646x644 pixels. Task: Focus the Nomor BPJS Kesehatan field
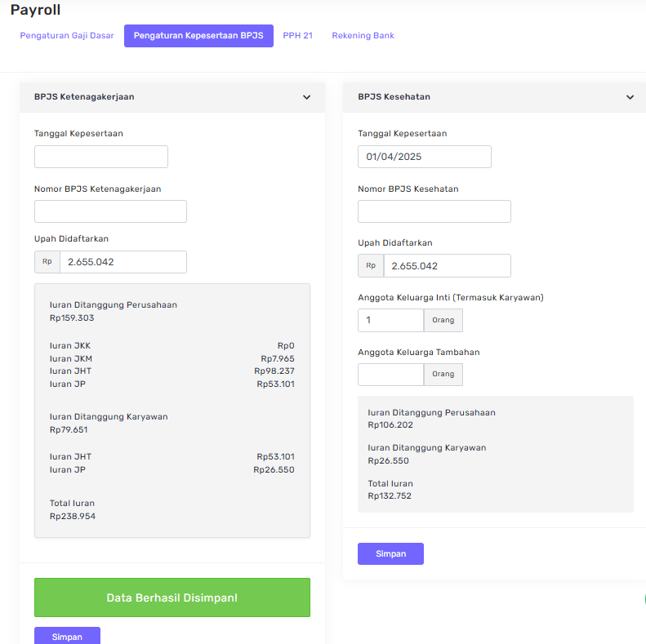click(434, 211)
